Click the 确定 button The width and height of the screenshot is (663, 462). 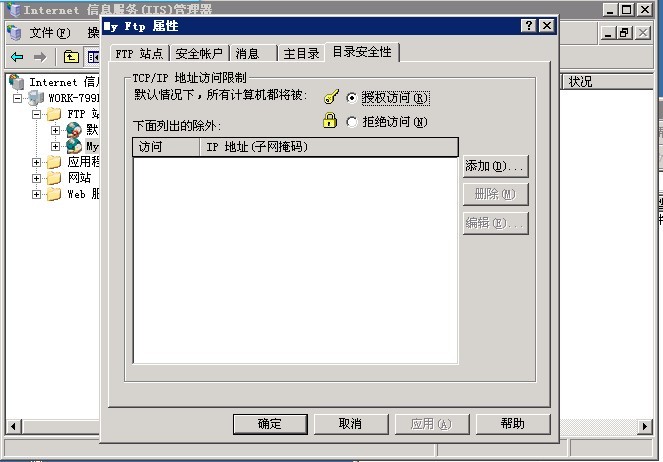point(270,424)
